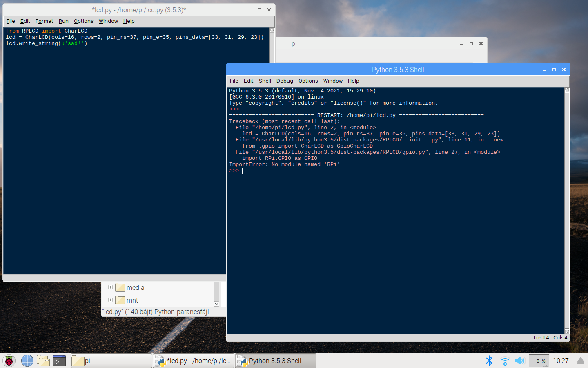This screenshot has height=368, width=588.
Task: Click the clock showing 10:27
Action: [561, 361]
